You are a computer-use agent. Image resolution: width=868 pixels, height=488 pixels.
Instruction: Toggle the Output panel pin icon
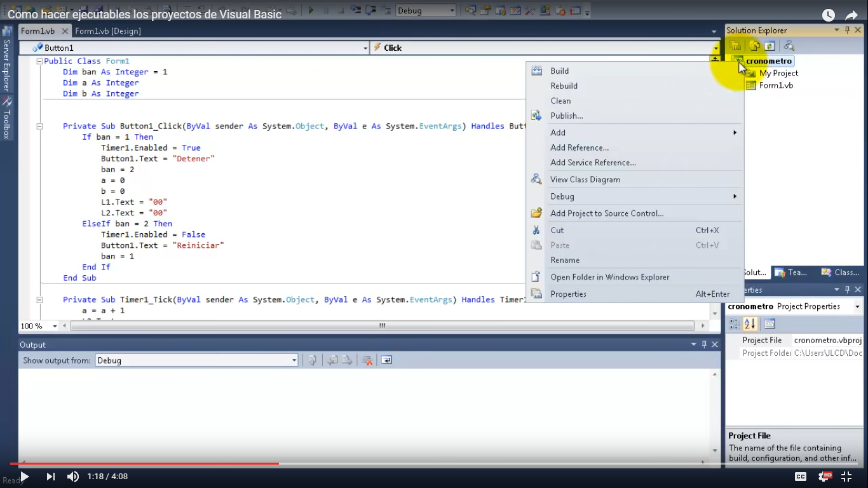704,344
